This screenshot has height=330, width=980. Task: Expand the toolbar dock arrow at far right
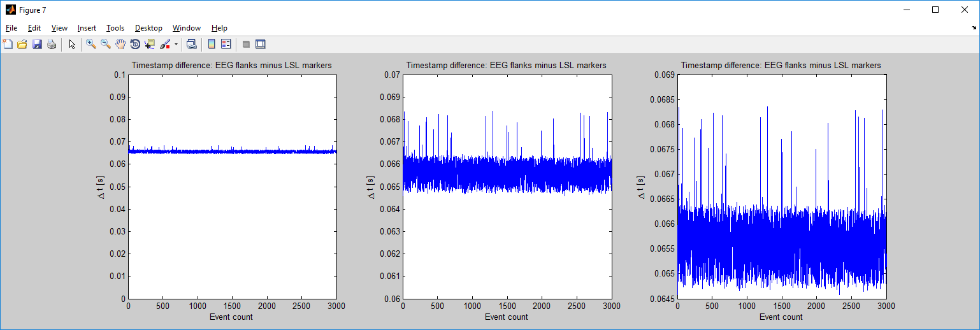pos(973,28)
